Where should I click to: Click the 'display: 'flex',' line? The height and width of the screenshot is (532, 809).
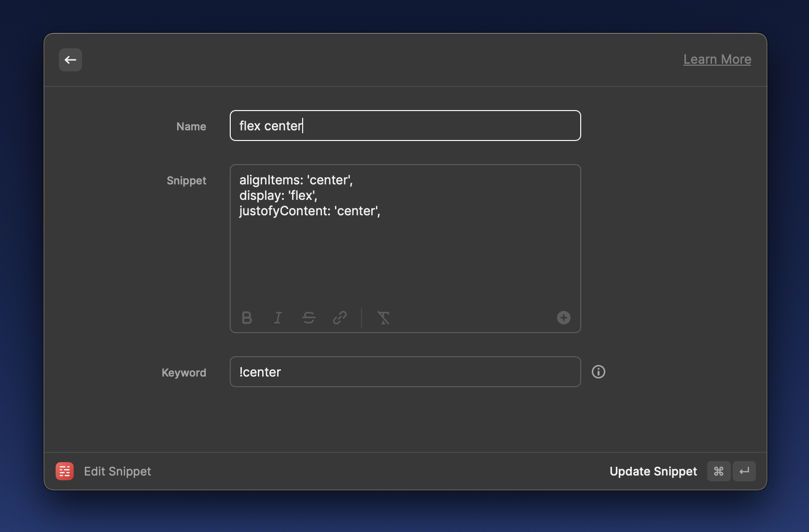[279, 196]
